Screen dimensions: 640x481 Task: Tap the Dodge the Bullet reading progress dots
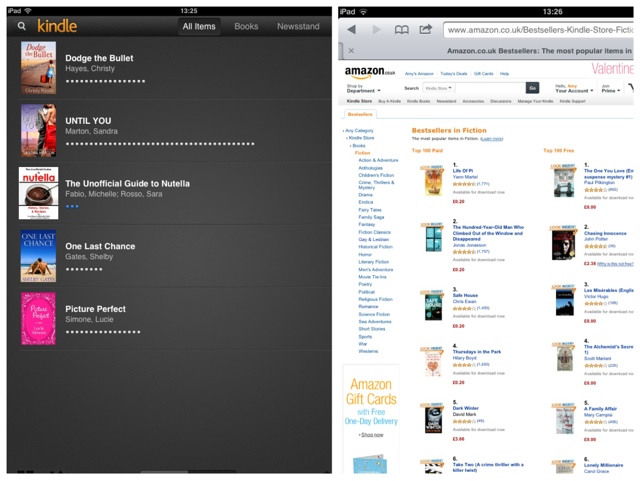[x=105, y=81]
